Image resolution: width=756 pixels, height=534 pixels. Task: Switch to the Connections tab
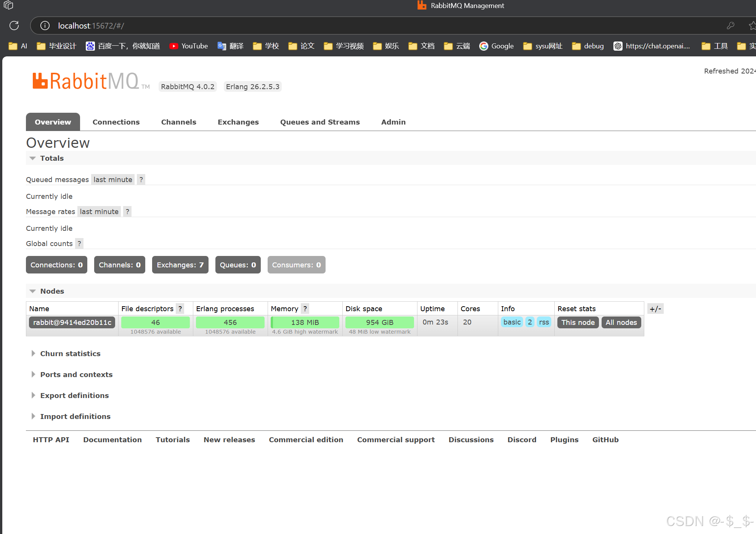click(116, 122)
